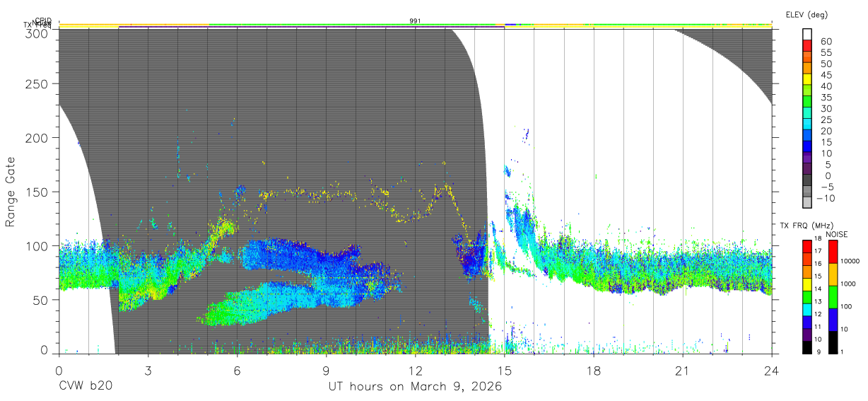Click the '150' tick on Range Gate axis
This screenshot has width=868, height=401.
[x=36, y=192]
